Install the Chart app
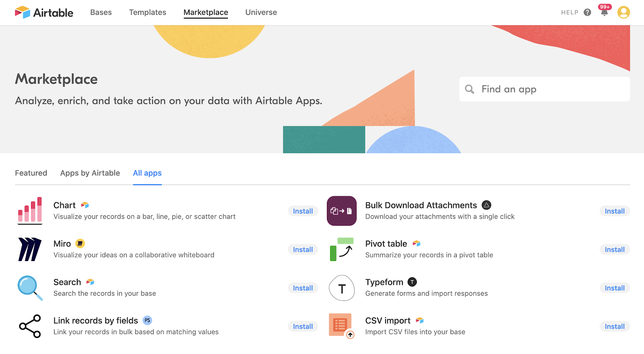This screenshot has width=644, height=354. click(303, 211)
